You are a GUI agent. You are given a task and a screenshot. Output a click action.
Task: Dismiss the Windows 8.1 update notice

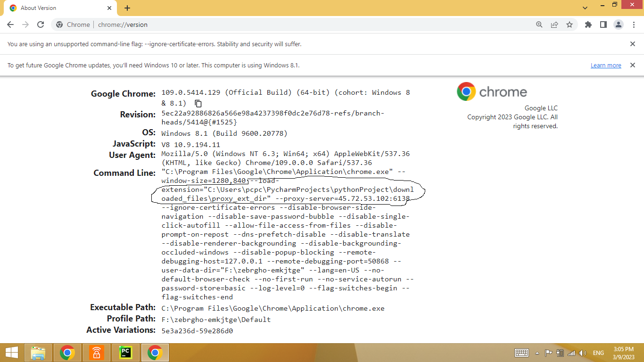[633, 65]
